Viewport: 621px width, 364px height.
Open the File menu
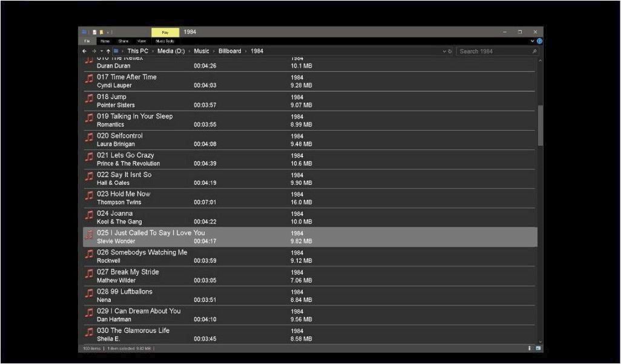pyautogui.click(x=87, y=41)
